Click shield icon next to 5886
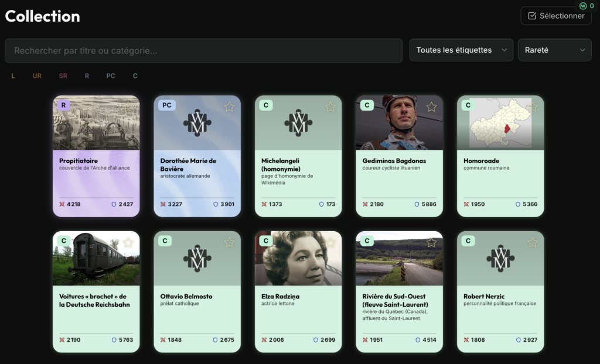Image resolution: width=600 pixels, height=364 pixels. 417,204
